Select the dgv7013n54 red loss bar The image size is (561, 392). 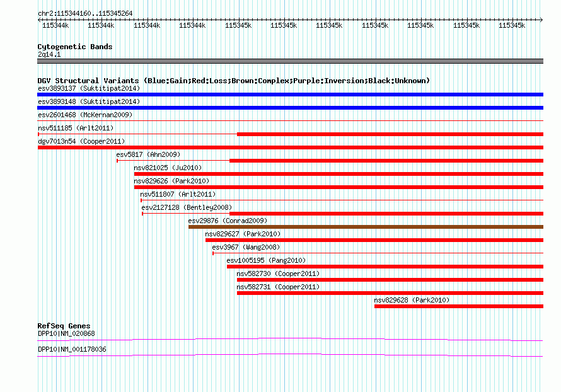click(290, 147)
